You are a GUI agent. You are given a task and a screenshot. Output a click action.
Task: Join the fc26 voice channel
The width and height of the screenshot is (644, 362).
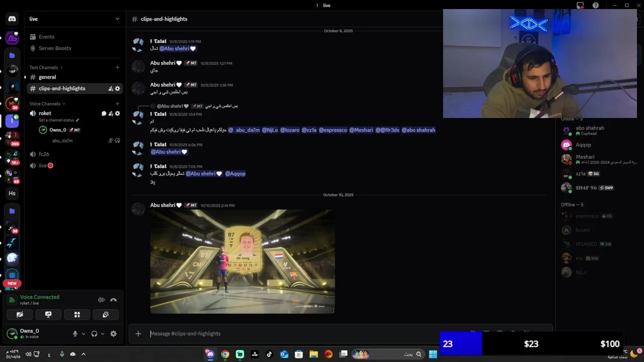tap(74, 154)
